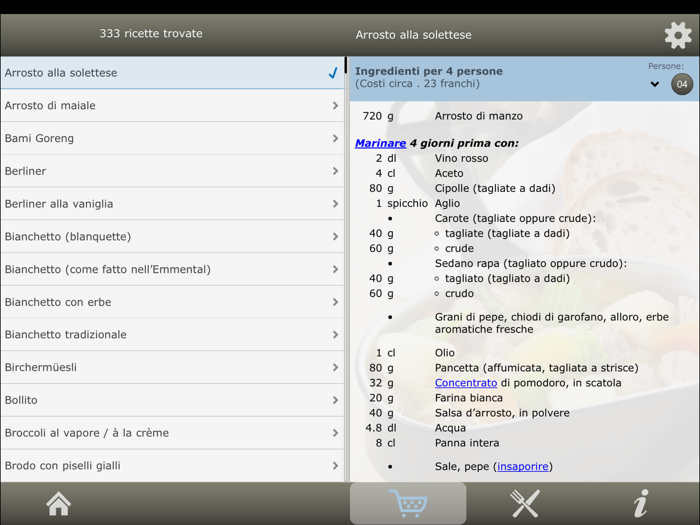Open Bianchetto con erbe recipe
700x525 pixels.
[172, 302]
